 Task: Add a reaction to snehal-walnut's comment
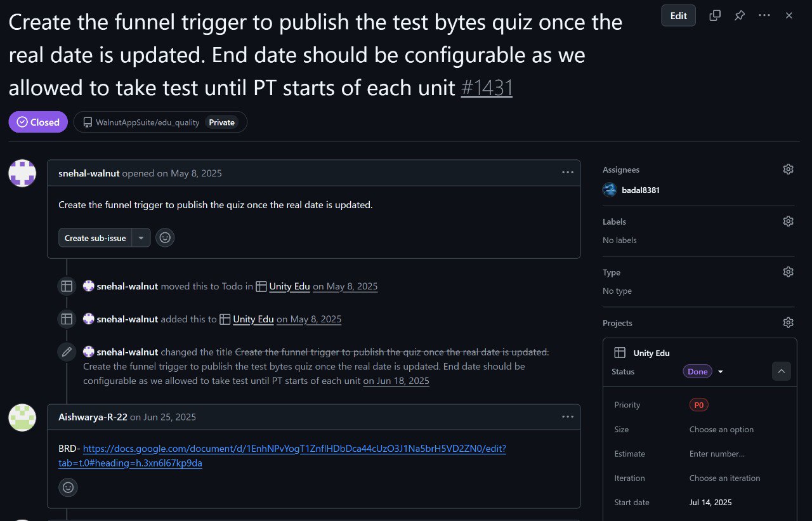[165, 237]
